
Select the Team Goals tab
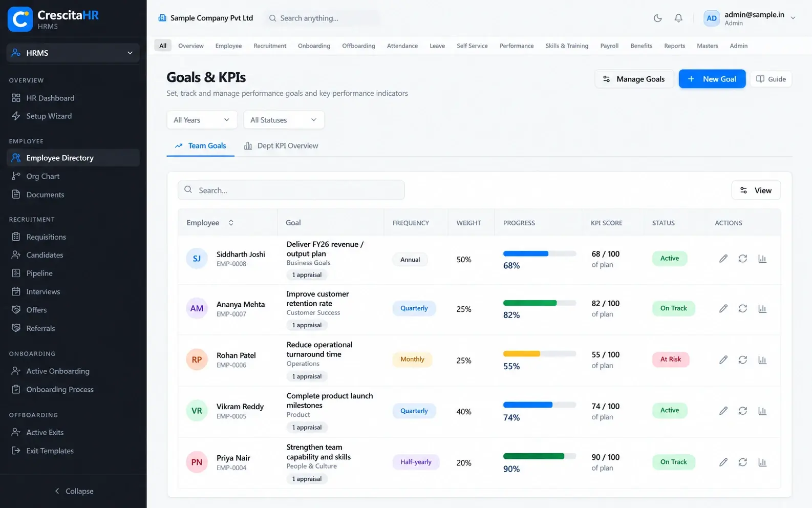[200, 146]
